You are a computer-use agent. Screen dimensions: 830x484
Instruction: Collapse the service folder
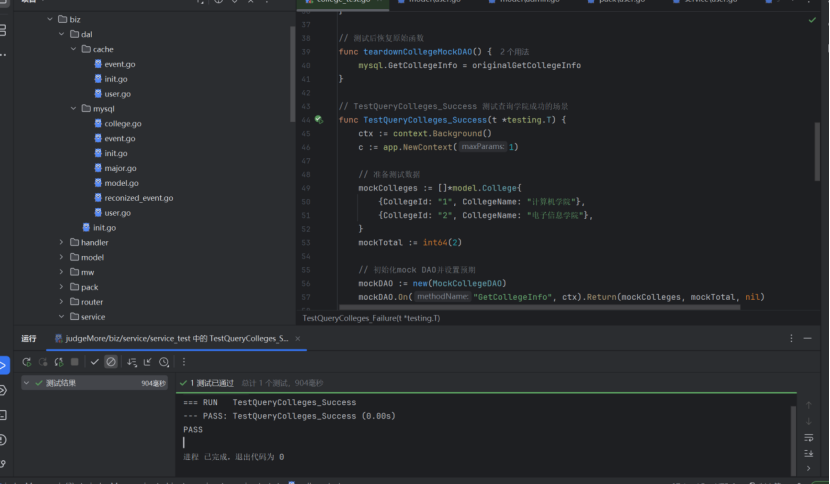(x=61, y=316)
